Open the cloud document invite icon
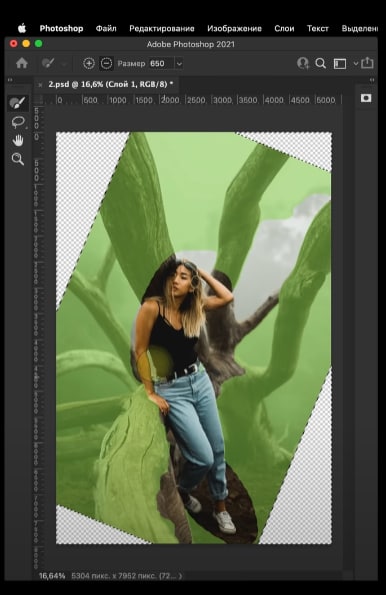The height and width of the screenshot is (595, 386). 303,63
